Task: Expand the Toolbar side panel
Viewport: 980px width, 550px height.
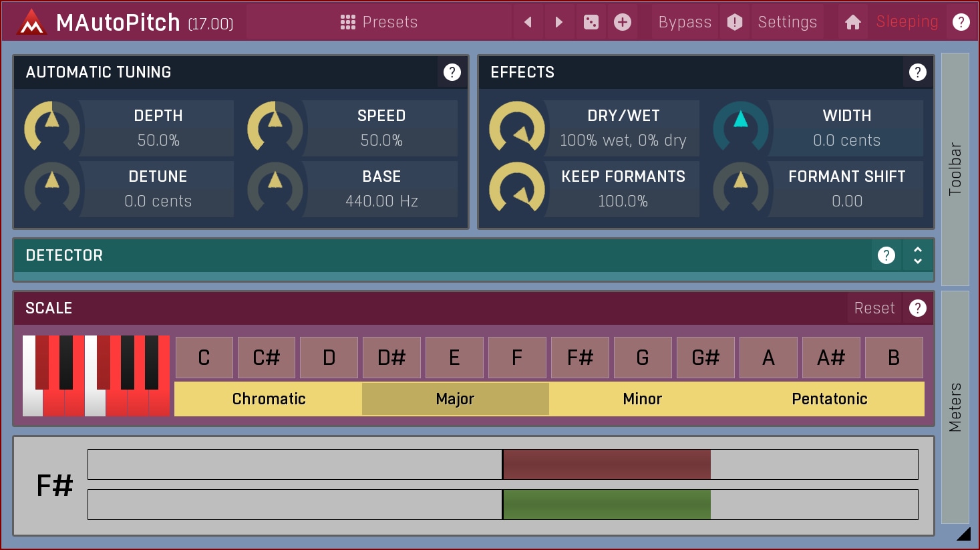Action: [955, 169]
